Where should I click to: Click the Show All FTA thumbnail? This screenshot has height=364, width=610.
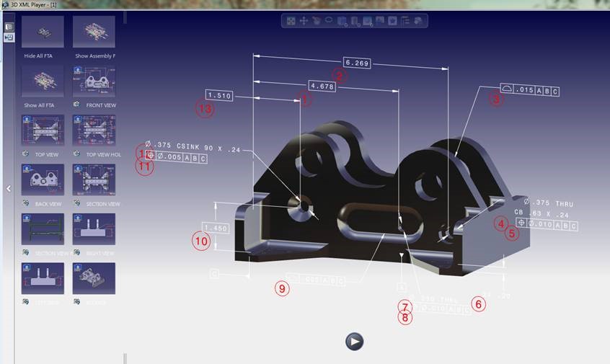[43, 81]
